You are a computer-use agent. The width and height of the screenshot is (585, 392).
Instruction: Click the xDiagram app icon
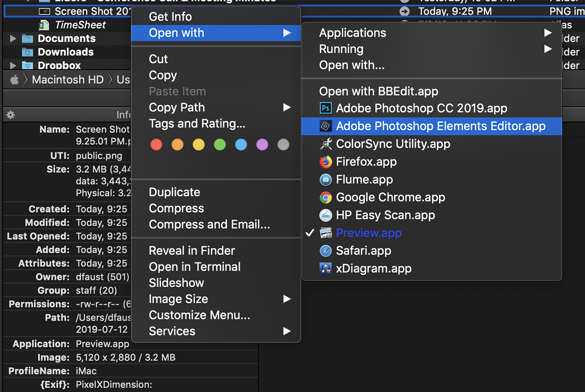(325, 269)
